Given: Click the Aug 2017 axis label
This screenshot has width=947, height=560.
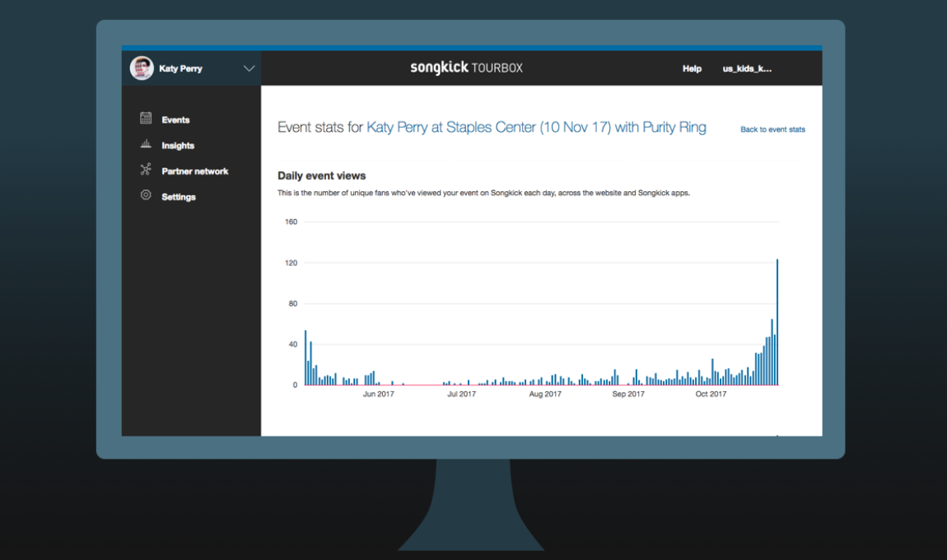Looking at the screenshot, I should point(545,394).
